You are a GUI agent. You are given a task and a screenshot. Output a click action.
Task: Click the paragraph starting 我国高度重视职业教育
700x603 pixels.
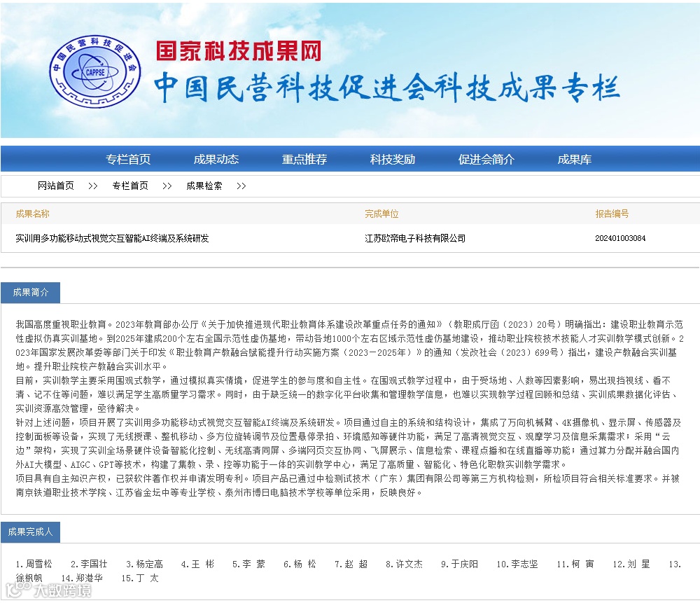coord(349,345)
